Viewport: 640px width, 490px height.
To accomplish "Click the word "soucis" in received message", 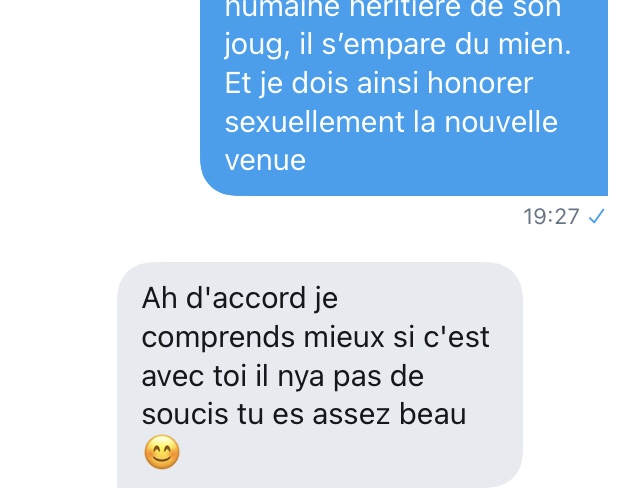I will pyautogui.click(x=185, y=414).
